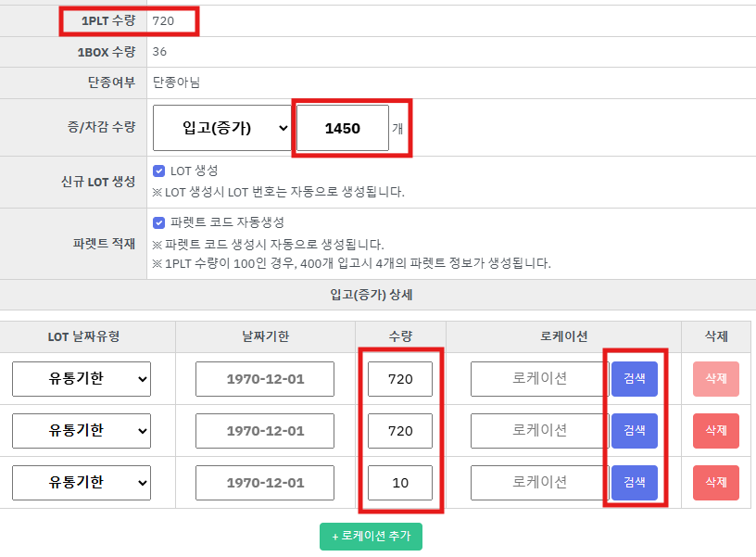The image size is (756, 557).
Task: Open the 입고(증가) type dropdown
Action: [222, 128]
